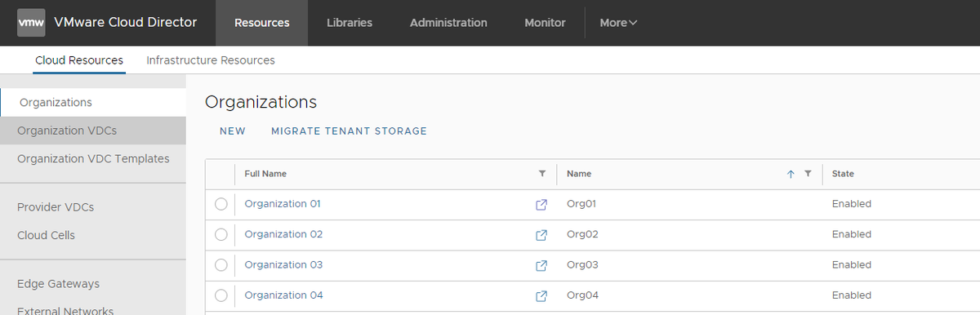Toggle Name column sort arrow
980x315 pixels.
coord(791,174)
